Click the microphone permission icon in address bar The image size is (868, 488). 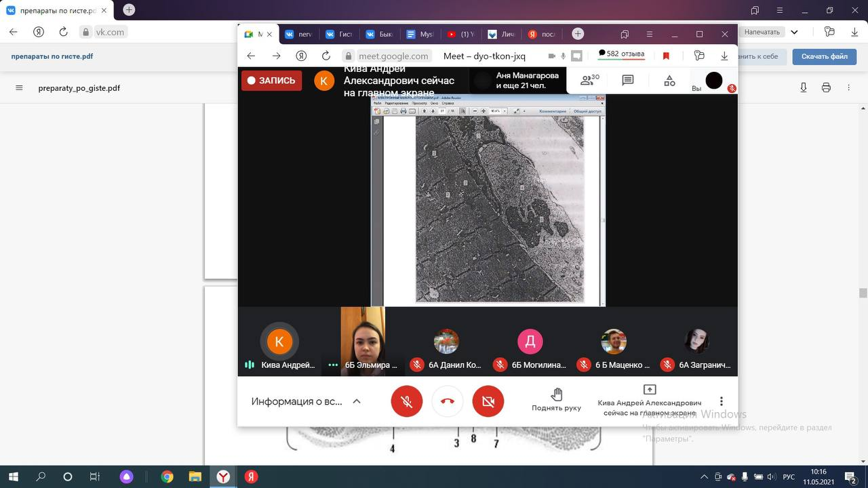[563, 56]
